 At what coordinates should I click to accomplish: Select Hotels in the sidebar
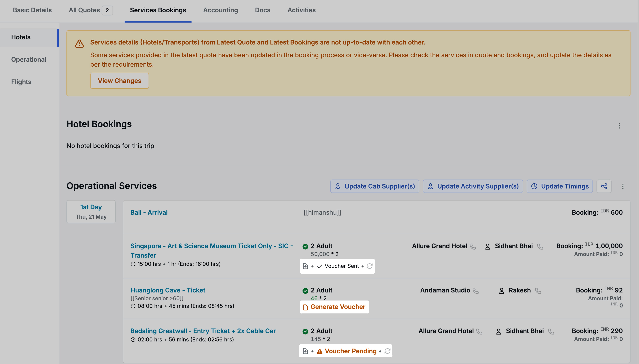point(29,37)
